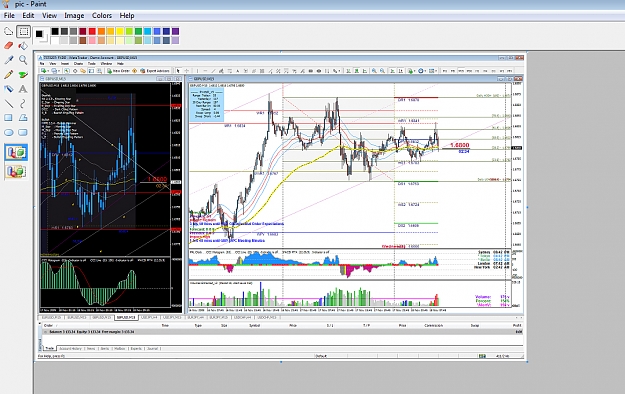Choose the Magnifier tool
This screenshot has width=625, height=394.
23,60
